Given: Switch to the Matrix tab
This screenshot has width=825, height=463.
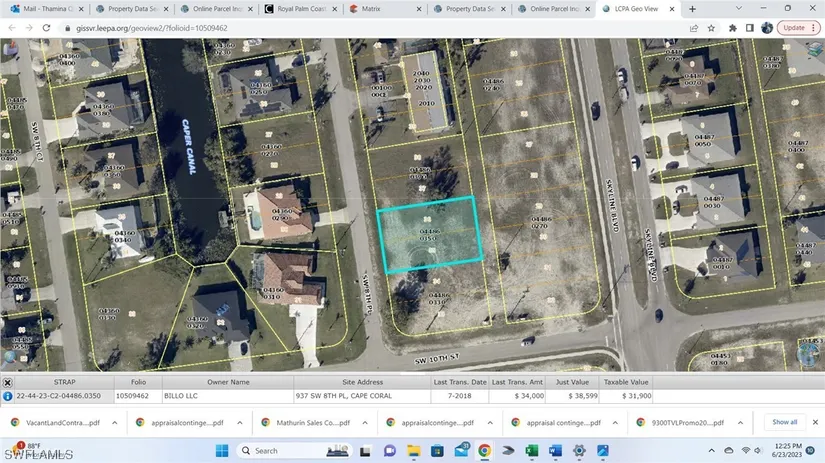Looking at the screenshot, I should 384,9.
